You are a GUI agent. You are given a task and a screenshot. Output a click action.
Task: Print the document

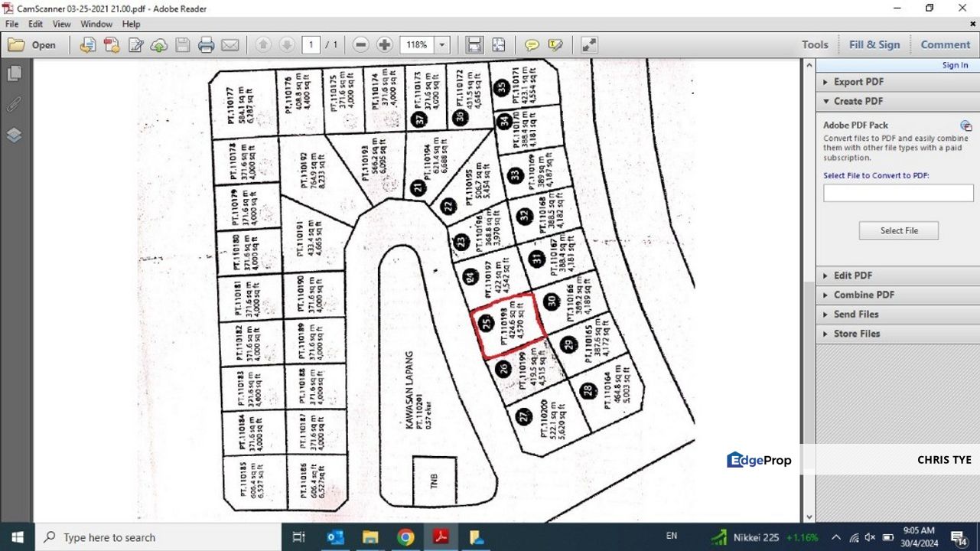tap(206, 44)
